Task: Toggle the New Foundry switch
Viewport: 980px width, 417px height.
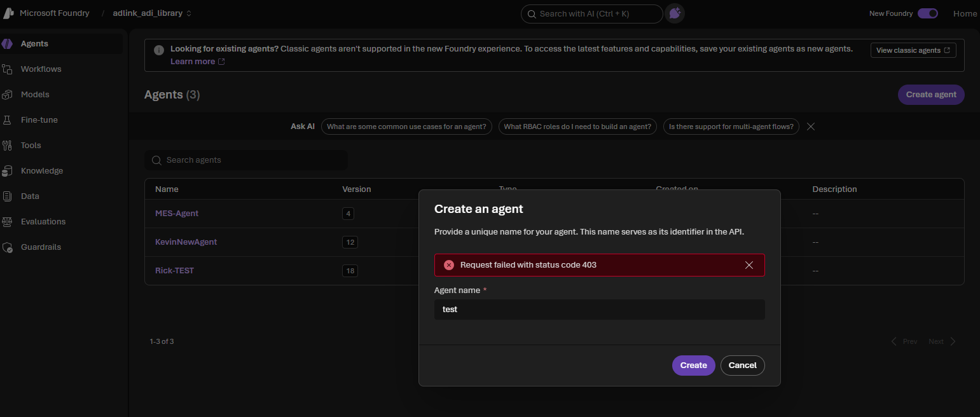Action: (x=928, y=13)
